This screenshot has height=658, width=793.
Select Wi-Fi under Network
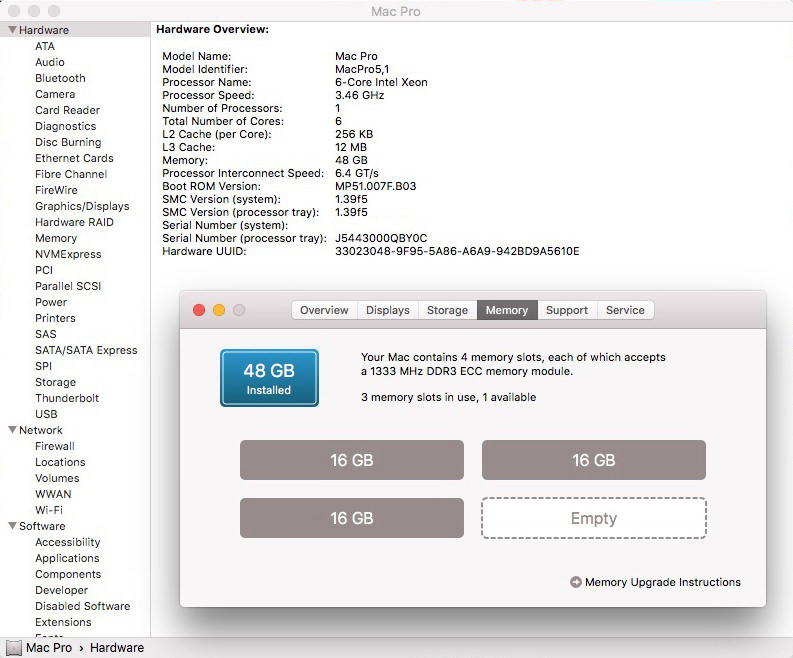pyautogui.click(x=49, y=510)
